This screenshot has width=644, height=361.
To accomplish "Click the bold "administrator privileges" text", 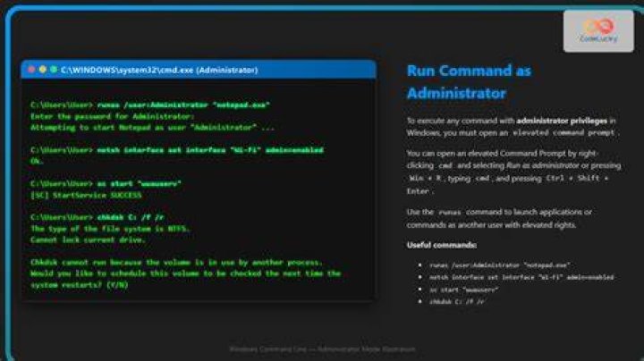I will 562,121.
